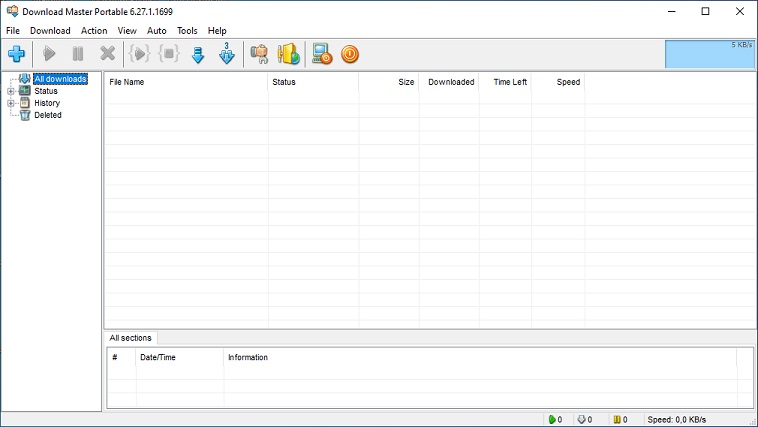Switch to the All sections tab
This screenshot has width=758, height=427.
pyautogui.click(x=131, y=338)
